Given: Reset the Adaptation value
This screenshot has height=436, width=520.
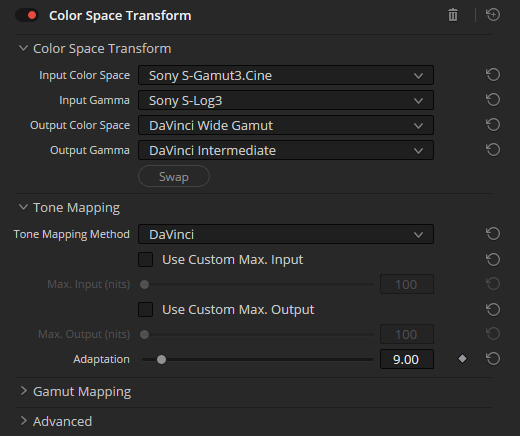Looking at the screenshot, I should click(493, 359).
